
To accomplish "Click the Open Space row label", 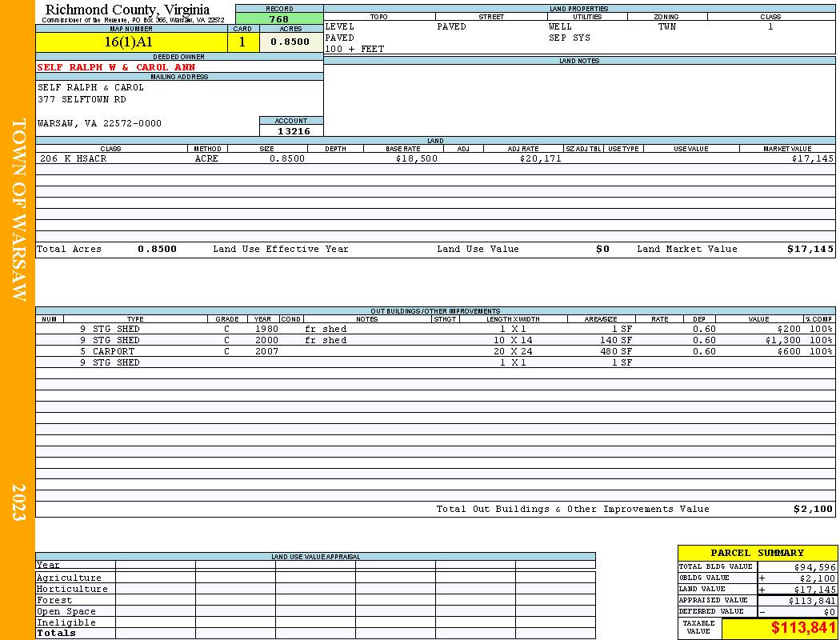I will click(x=66, y=612).
